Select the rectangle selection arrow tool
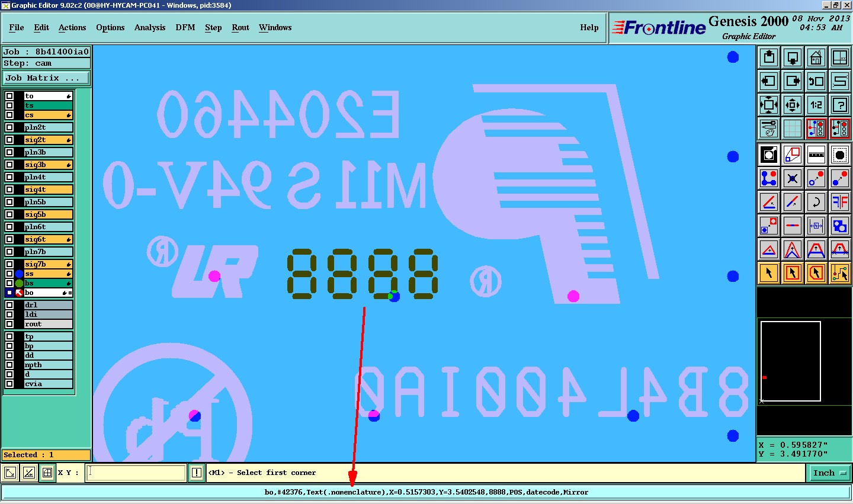853x504 pixels. tap(793, 273)
